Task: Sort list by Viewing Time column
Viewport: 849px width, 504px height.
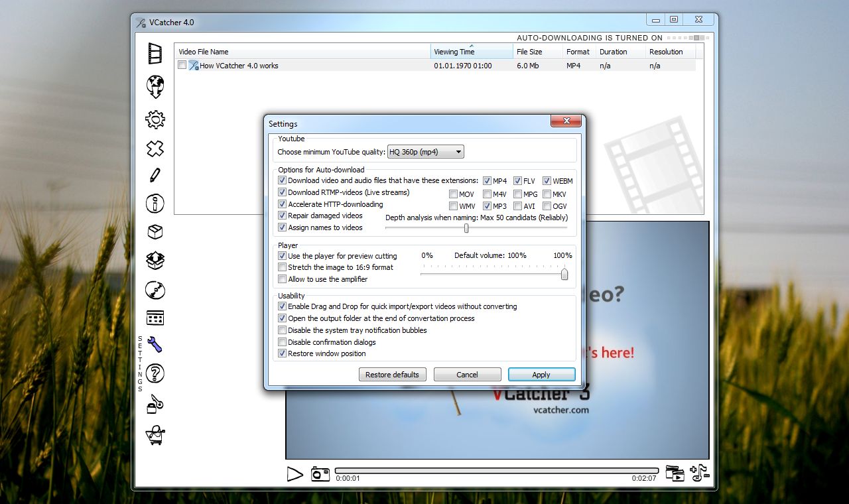Action: [472, 52]
